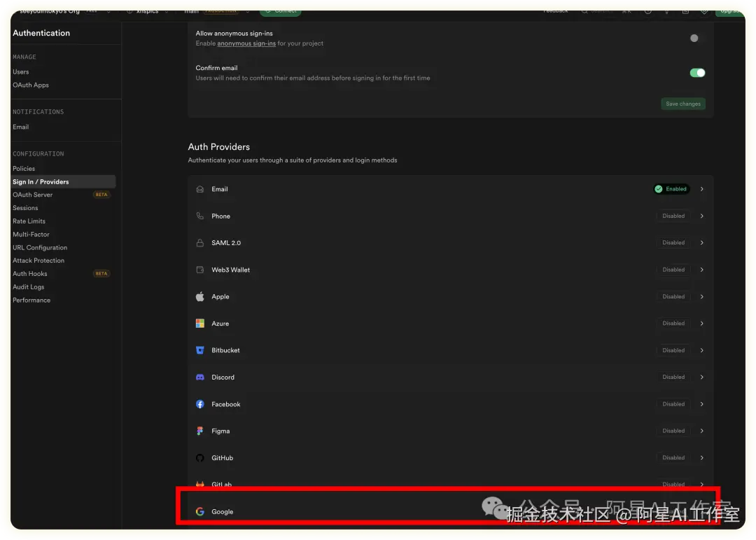Expand the SAML 2.0 row chevron

tap(702, 243)
